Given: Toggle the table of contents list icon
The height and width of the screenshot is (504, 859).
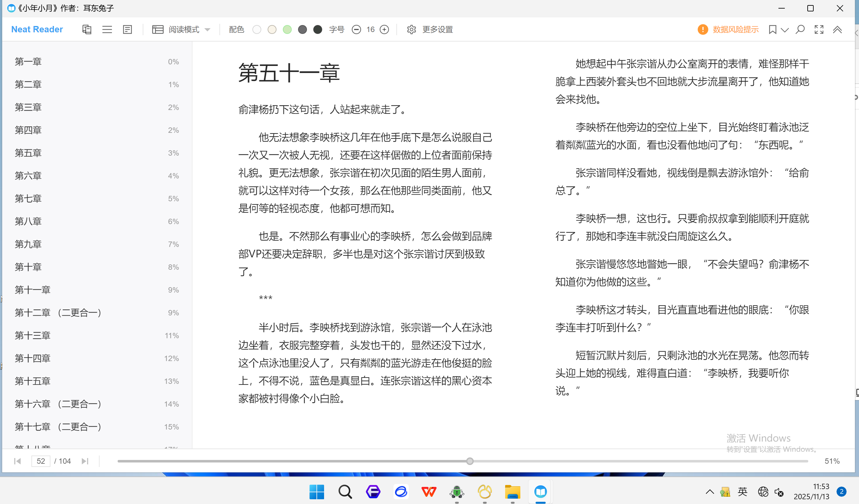Looking at the screenshot, I should click(x=107, y=30).
